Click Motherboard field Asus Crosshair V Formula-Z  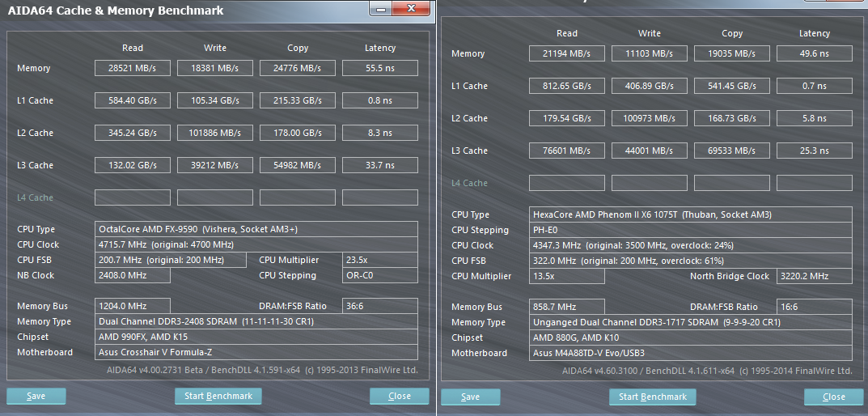[256, 352]
